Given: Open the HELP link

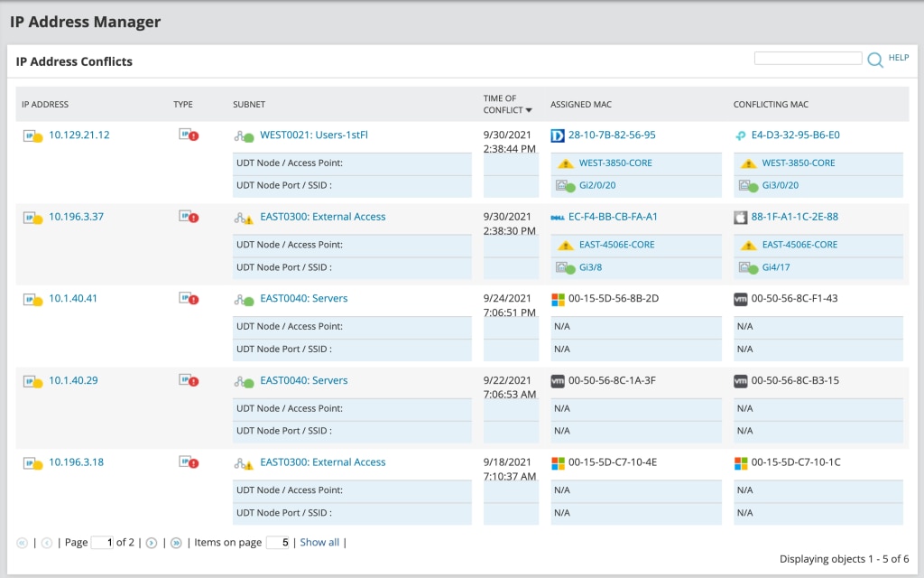Looking at the screenshot, I should tap(899, 57).
